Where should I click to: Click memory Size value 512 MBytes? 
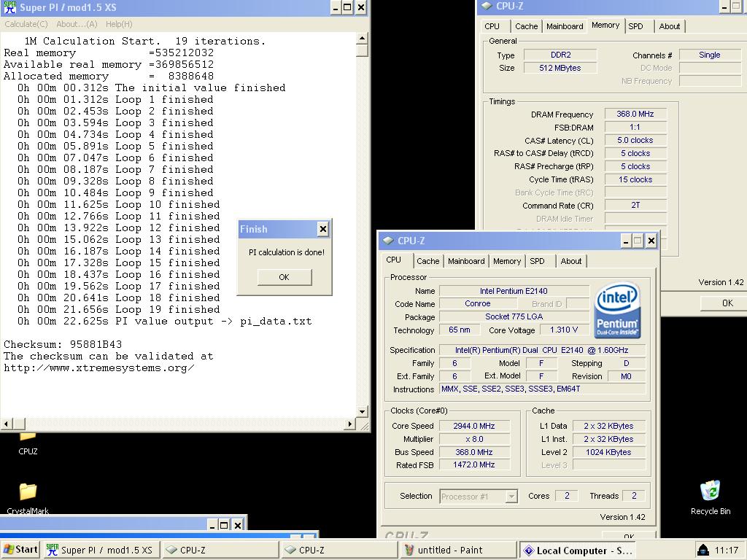tap(560, 68)
